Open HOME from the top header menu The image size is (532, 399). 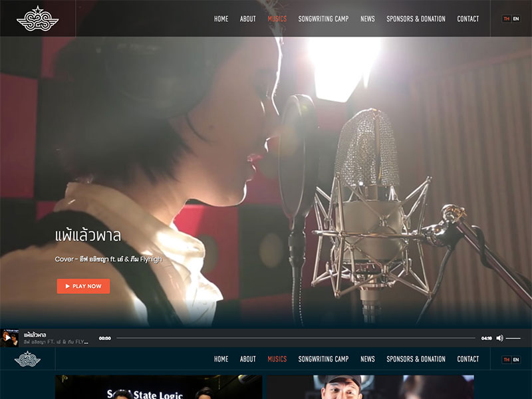click(221, 19)
